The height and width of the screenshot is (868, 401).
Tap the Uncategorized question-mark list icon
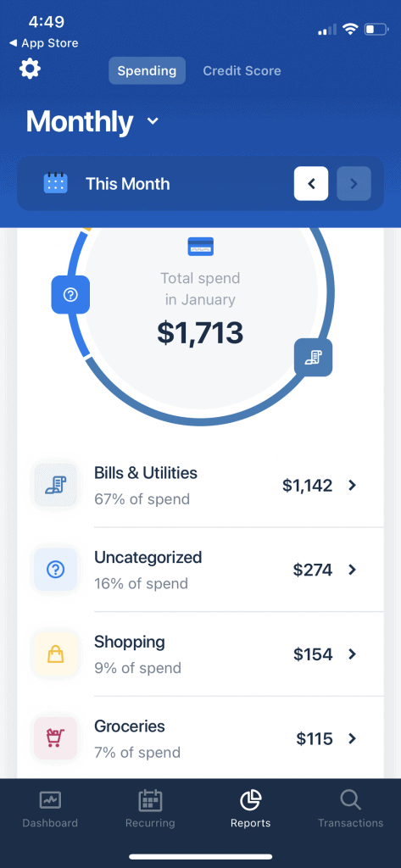click(x=55, y=570)
